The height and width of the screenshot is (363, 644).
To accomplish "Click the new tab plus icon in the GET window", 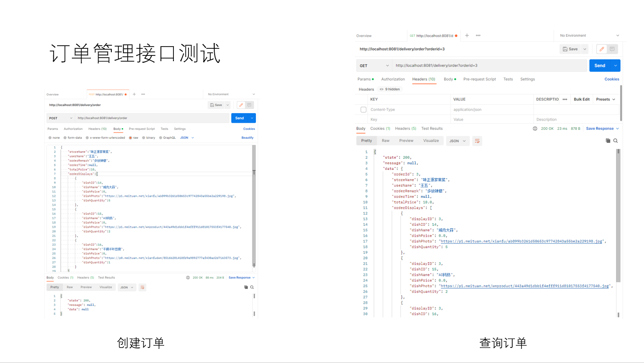I will [467, 35].
